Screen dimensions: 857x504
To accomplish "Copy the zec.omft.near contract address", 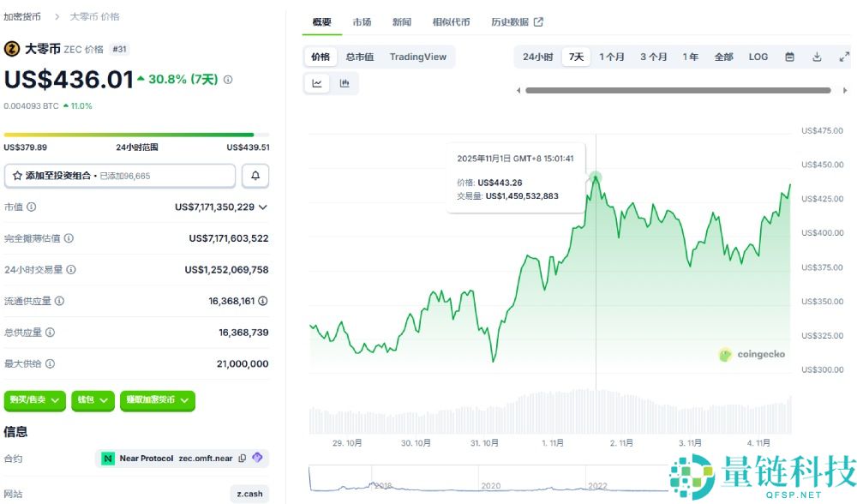I will (x=243, y=459).
